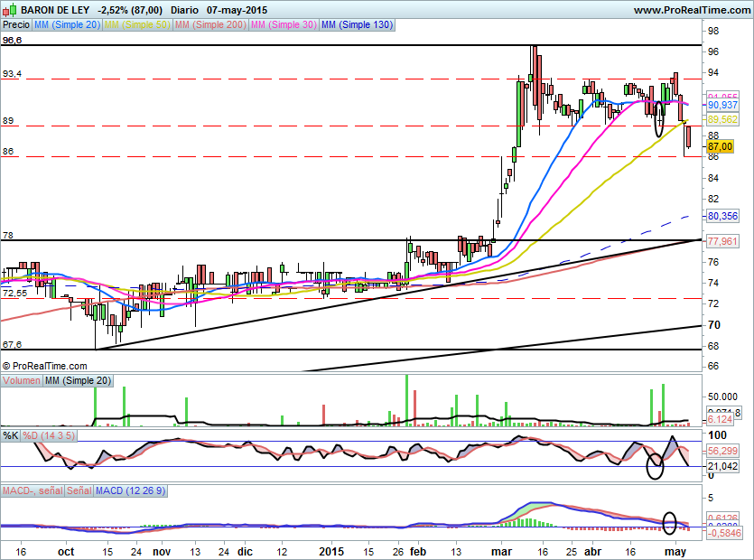Viewport: 754px width, 560px height.
Task: Click the Diario timeframe label
Action: click(184, 10)
